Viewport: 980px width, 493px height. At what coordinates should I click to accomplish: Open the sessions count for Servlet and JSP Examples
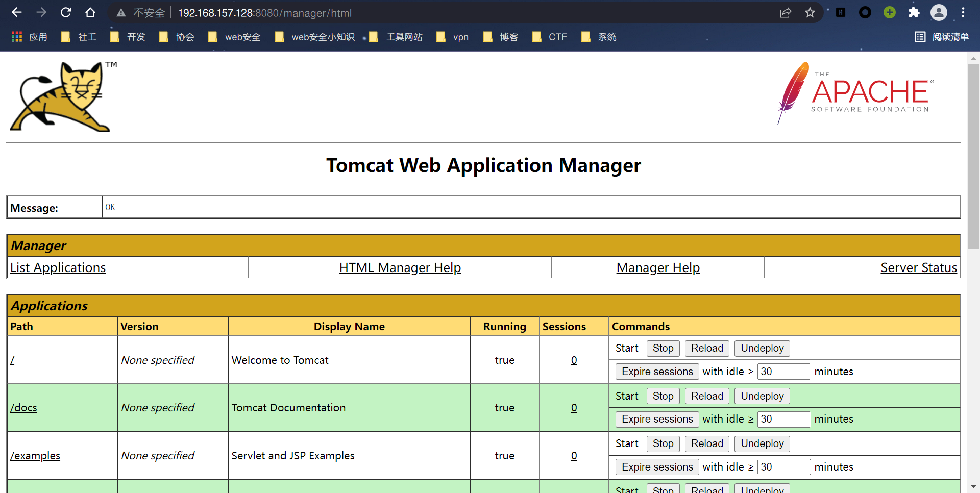(x=574, y=456)
